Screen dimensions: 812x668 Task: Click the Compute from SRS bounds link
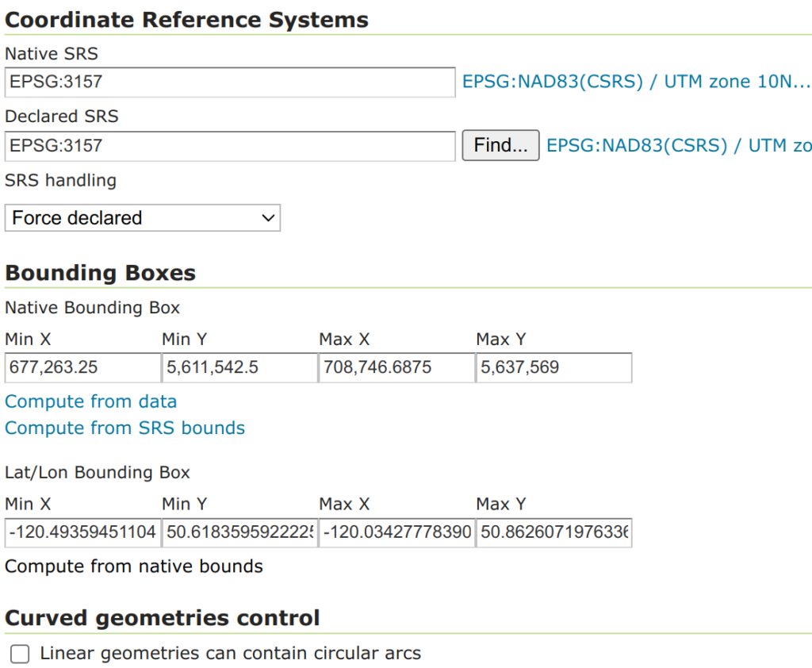point(124,428)
